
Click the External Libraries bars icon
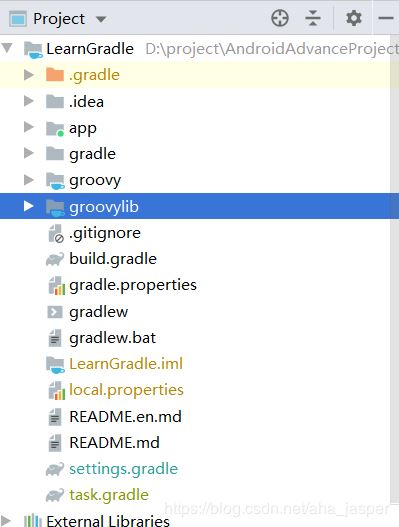(33, 521)
